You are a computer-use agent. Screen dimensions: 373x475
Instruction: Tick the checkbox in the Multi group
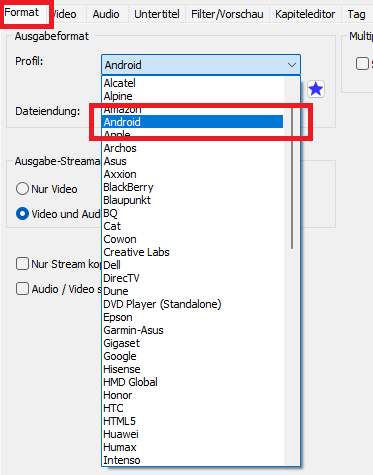(362, 64)
